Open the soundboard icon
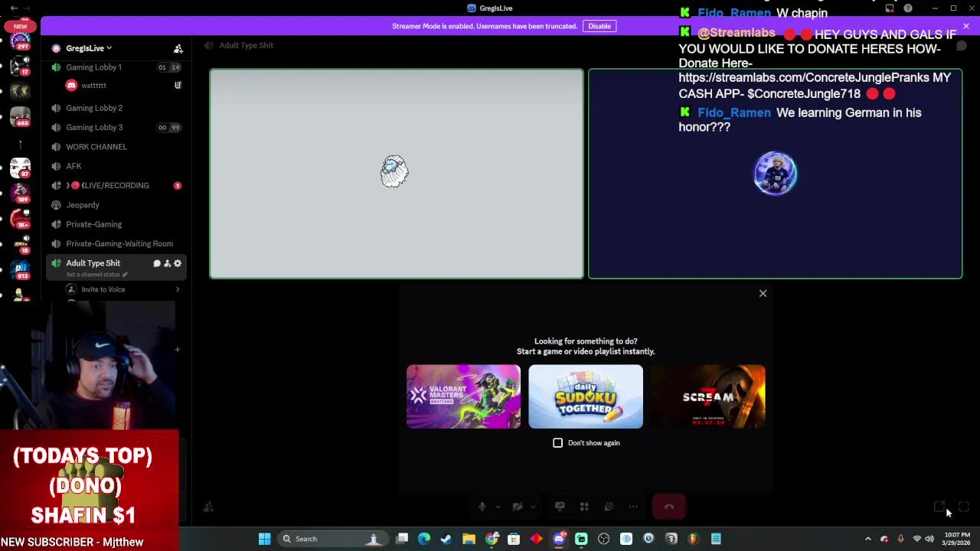 (x=609, y=507)
